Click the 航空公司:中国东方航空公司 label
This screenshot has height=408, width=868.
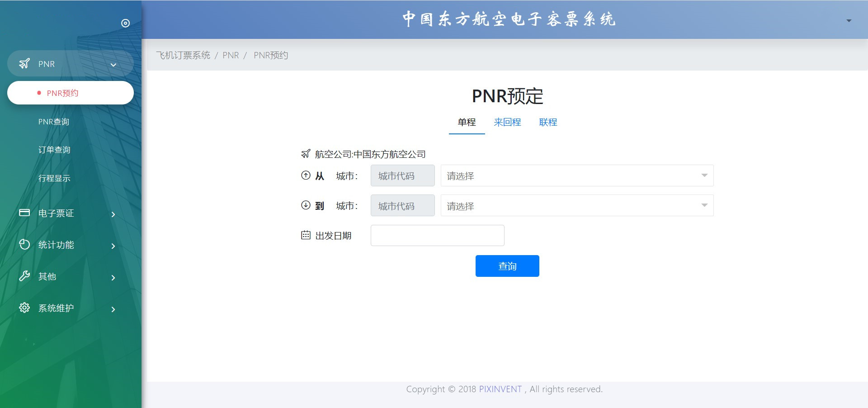370,154
